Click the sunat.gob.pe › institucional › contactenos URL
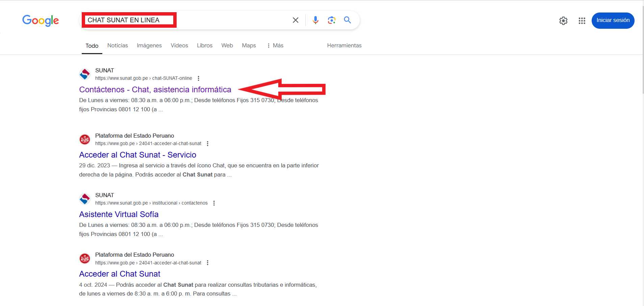The height and width of the screenshot is (306, 644). (x=151, y=203)
